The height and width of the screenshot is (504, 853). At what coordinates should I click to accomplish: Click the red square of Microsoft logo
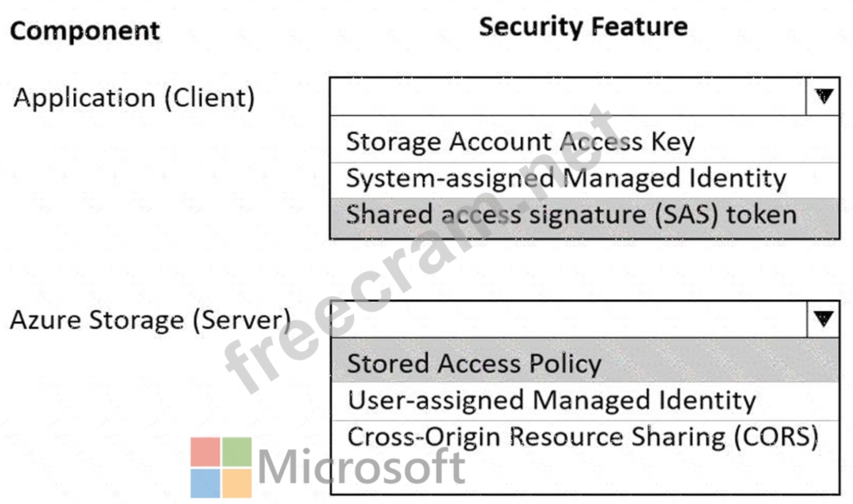click(205, 452)
